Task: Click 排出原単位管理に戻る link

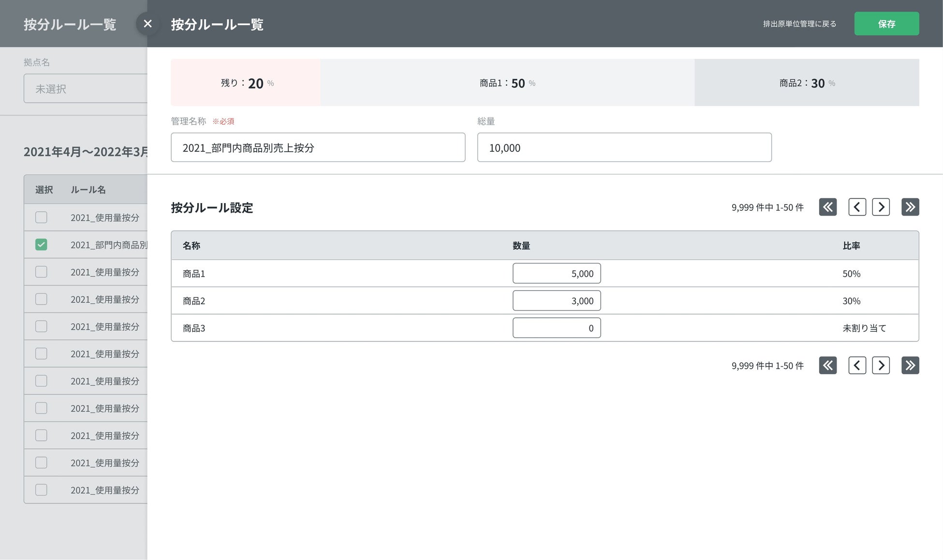Action: [799, 24]
